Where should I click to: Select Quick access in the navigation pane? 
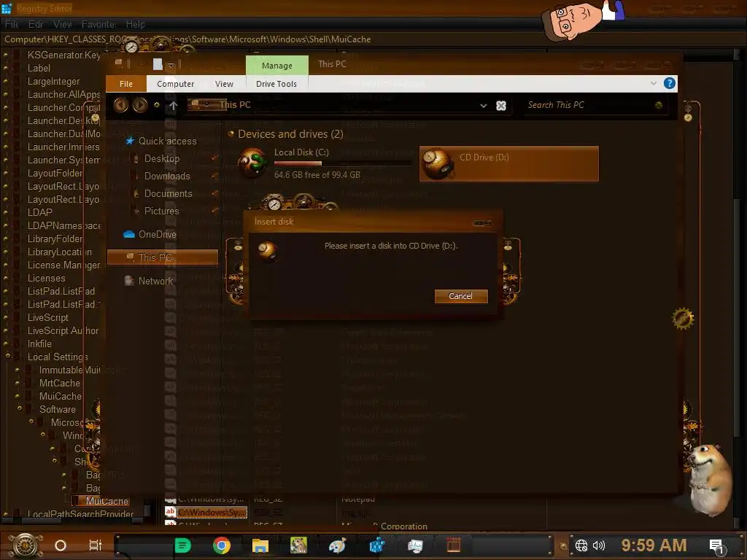(x=167, y=141)
